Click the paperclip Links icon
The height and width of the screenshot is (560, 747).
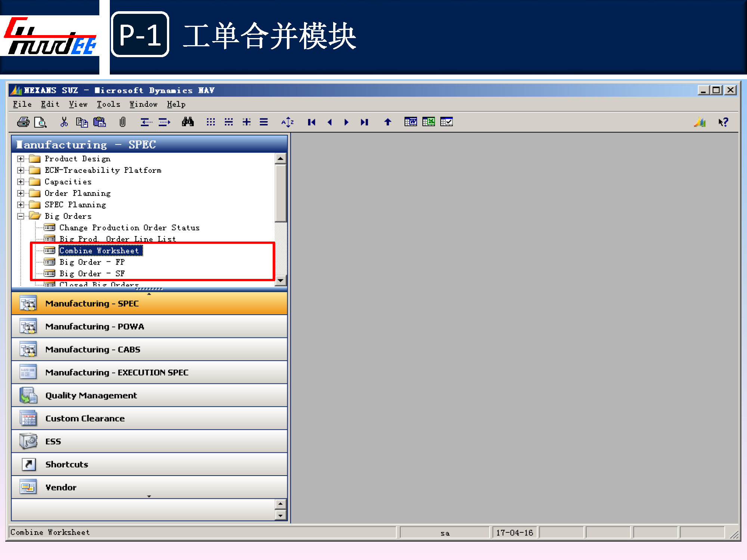coord(123,122)
